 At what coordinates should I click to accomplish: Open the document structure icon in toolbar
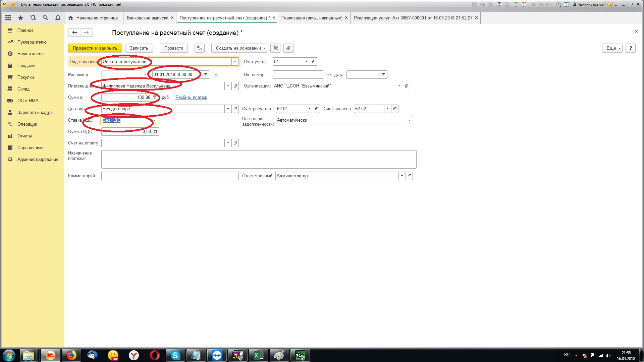(275, 48)
